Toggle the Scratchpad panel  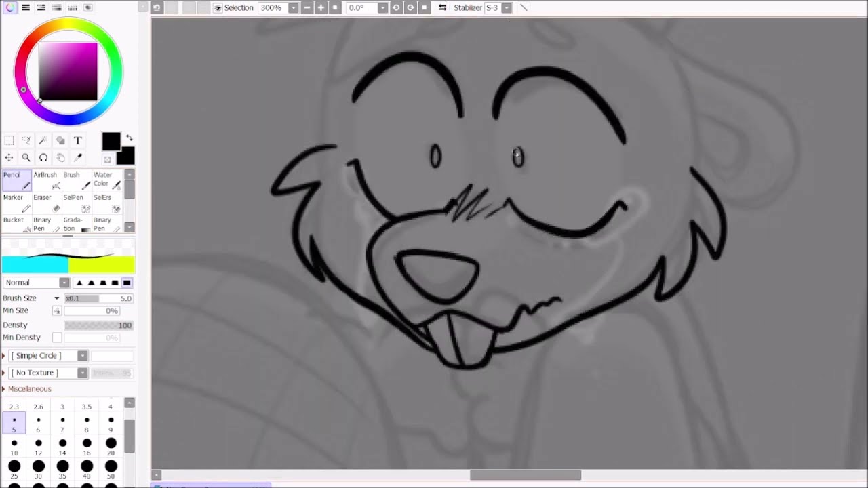click(x=87, y=7)
